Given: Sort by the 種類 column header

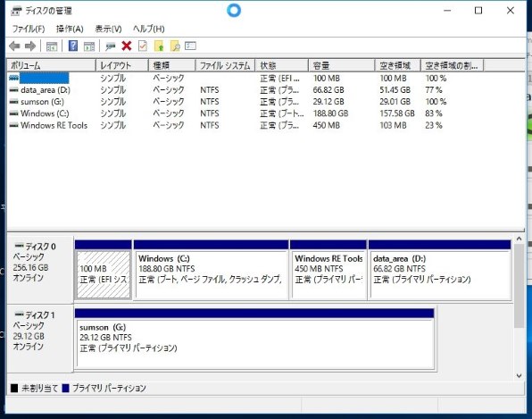Looking at the screenshot, I should 172,65.
